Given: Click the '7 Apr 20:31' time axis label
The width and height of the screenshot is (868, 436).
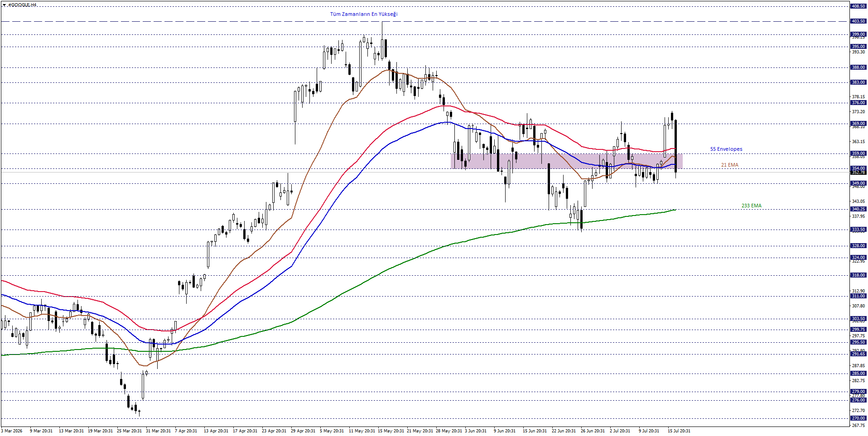Looking at the screenshot, I should click(186, 431).
